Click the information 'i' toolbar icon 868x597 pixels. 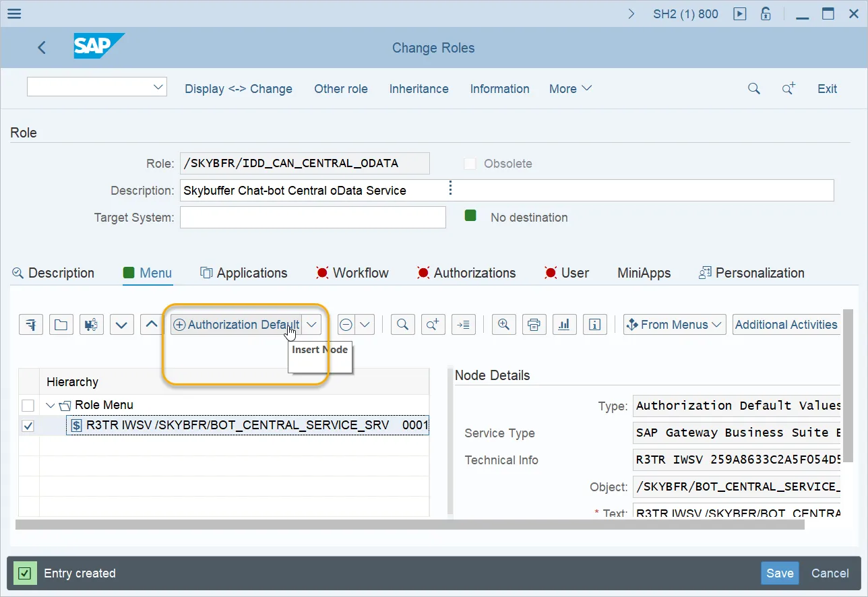(594, 325)
